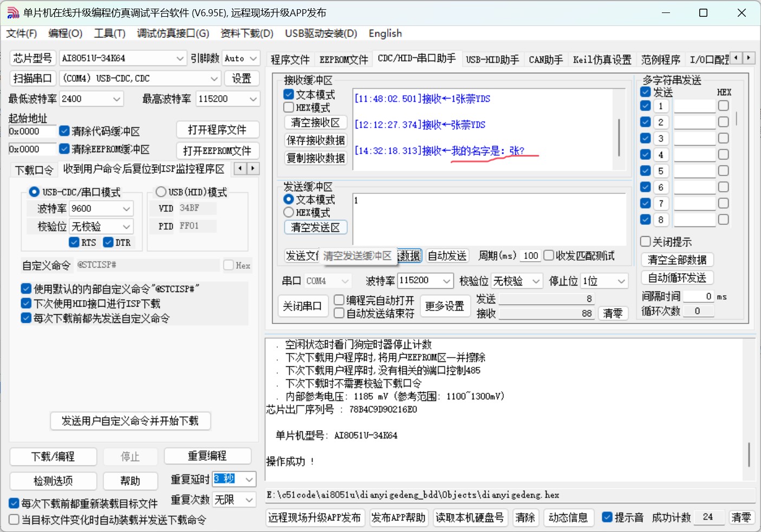Screen dimensions: 761x532
Task: Open the 文件(F) menu
Action: (22, 34)
